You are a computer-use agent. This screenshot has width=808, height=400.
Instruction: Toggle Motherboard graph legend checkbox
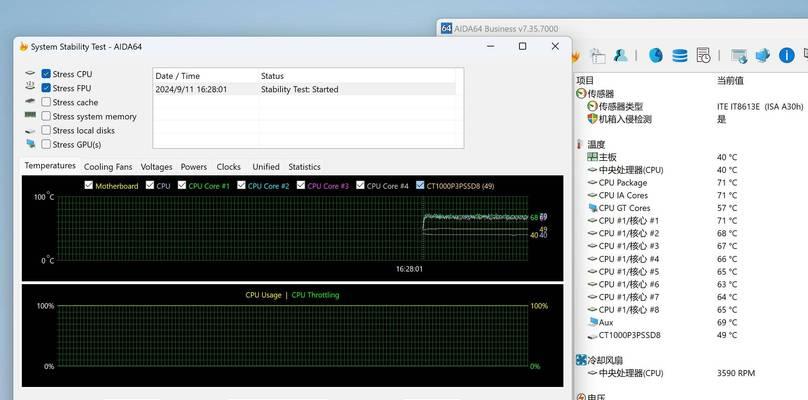89,185
